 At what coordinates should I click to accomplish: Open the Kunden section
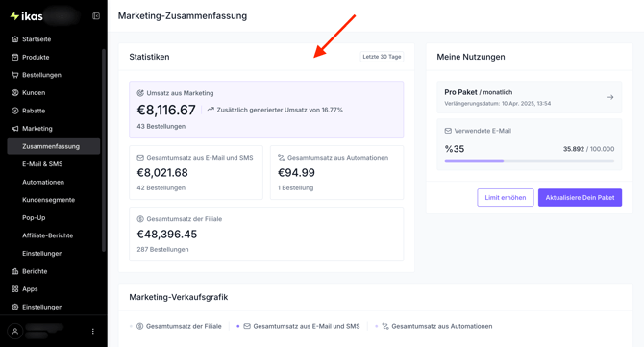coord(34,93)
